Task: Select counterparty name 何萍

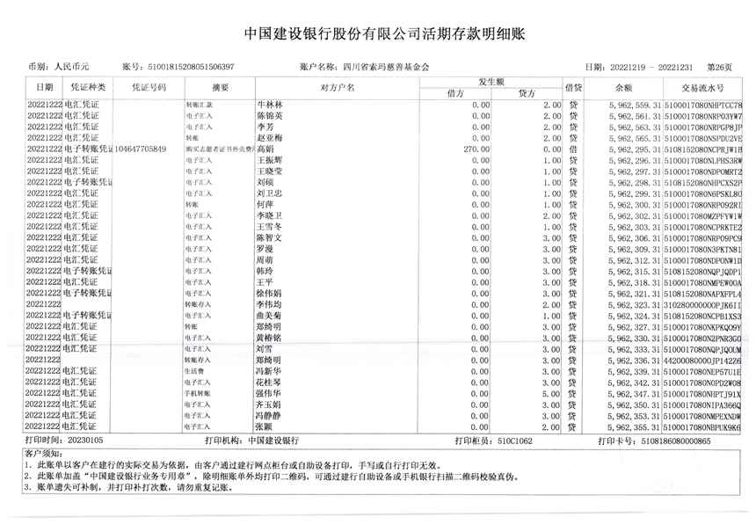Action: tap(265, 205)
